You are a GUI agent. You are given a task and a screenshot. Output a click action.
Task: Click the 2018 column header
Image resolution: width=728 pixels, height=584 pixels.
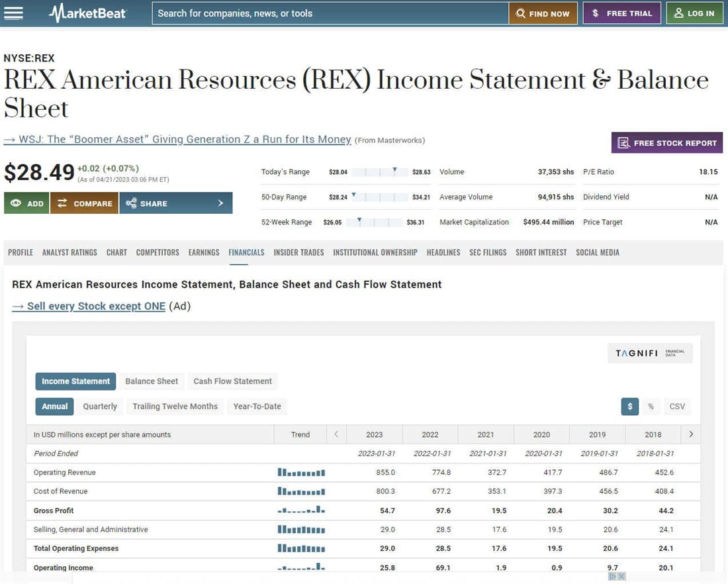(653, 434)
